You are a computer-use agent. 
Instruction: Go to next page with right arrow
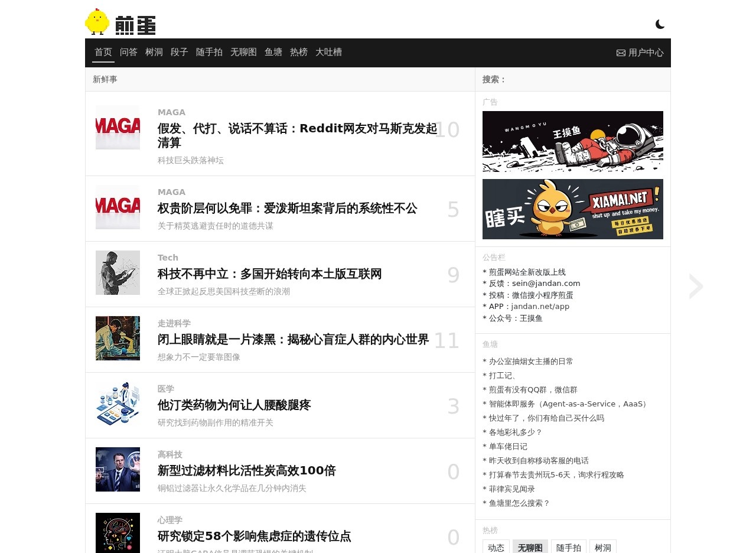(x=696, y=287)
